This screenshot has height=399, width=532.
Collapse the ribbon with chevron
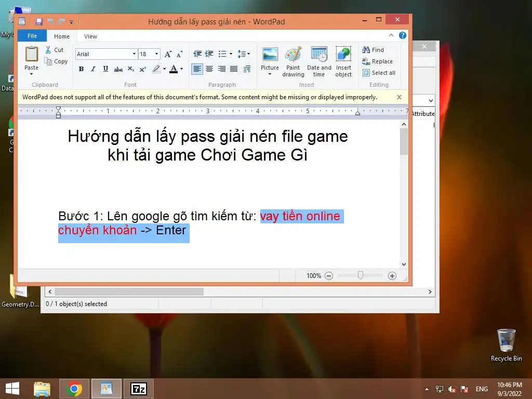[391, 35]
